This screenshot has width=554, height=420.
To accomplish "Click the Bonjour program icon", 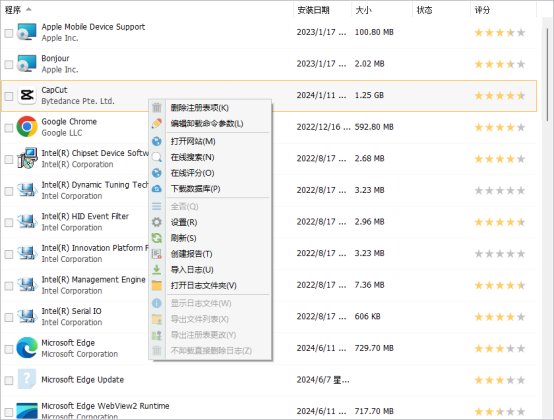I will (27, 64).
